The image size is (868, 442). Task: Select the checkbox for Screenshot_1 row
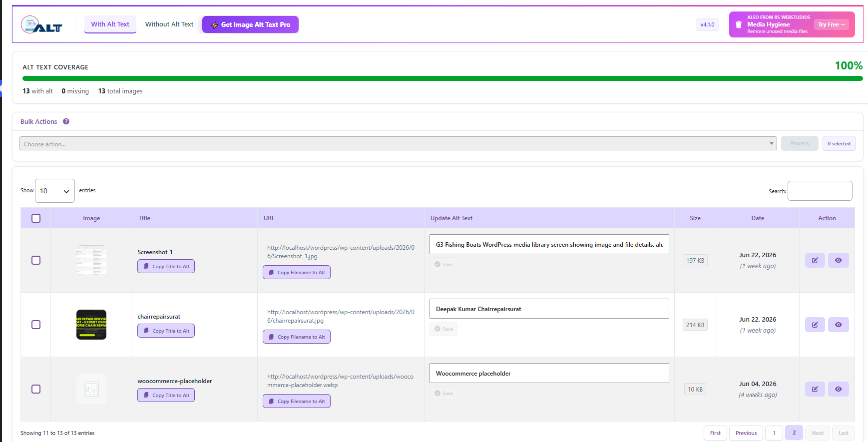click(x=36, y=260)
